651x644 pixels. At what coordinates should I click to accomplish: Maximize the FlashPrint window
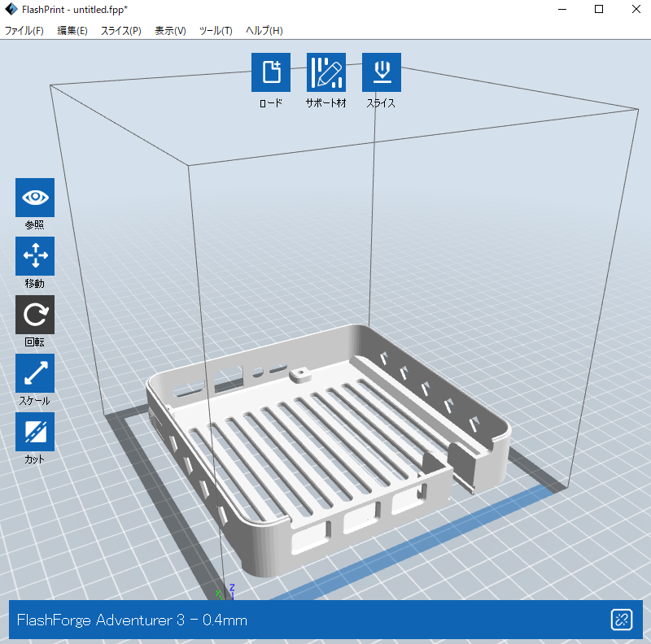click(599, 9)
